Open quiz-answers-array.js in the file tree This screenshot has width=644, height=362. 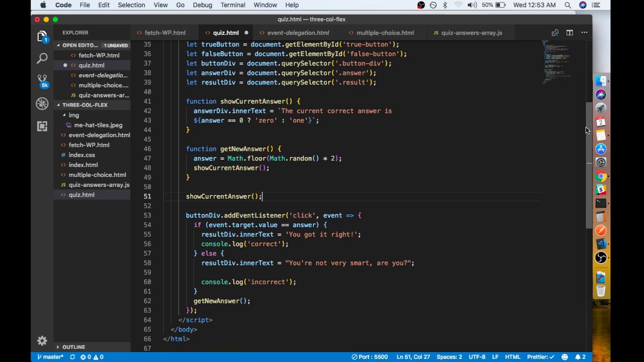click(x=99, y=185)
